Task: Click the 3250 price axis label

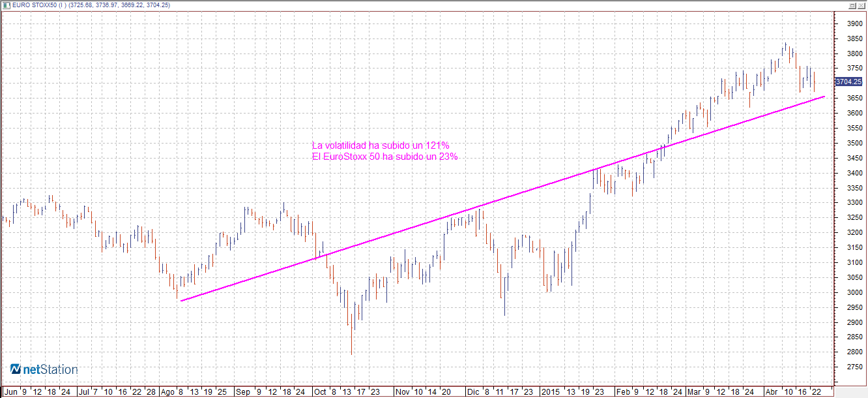Action: [x=854, y=217]
